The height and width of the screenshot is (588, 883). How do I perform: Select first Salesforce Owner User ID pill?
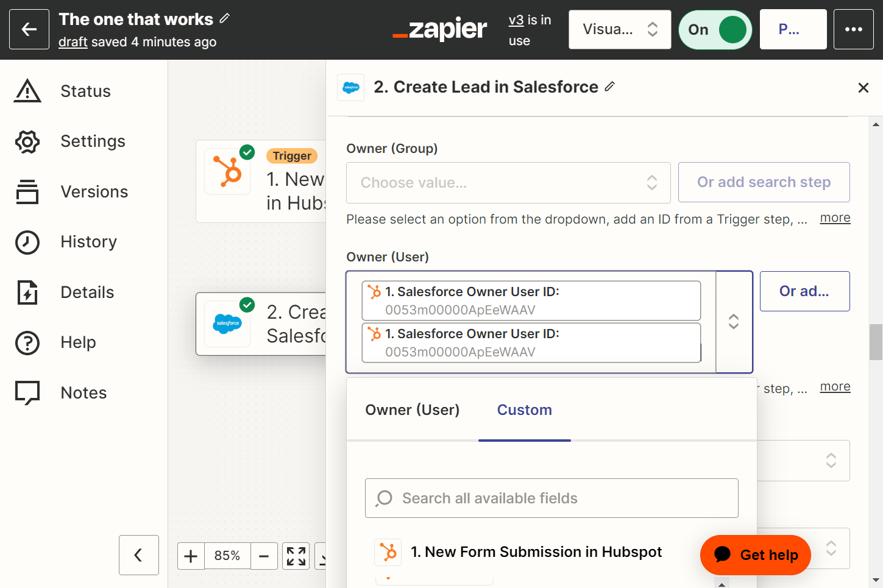click(531, 300)
